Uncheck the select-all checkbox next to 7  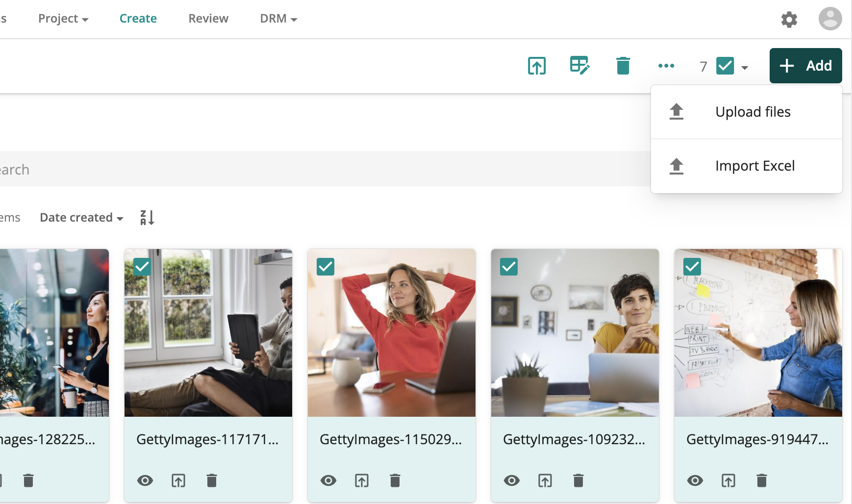click(725, 66)
